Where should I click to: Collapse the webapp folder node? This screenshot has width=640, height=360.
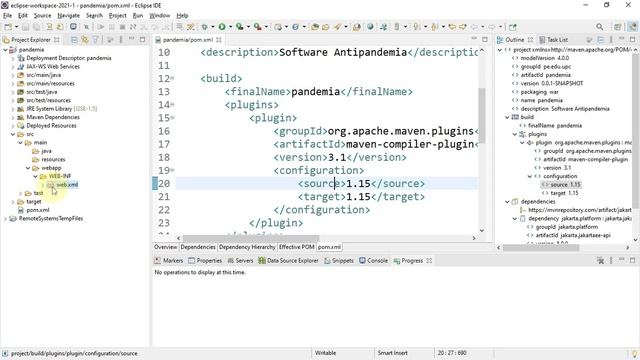[28, 168]
